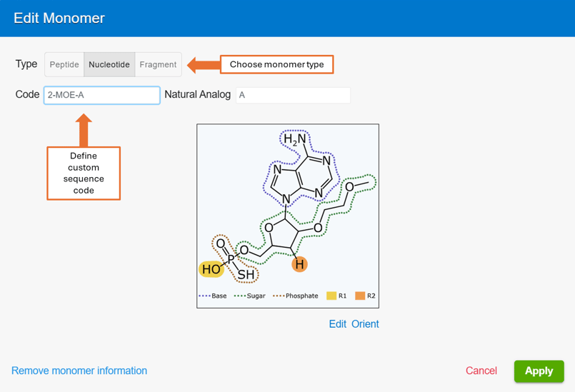This screenshot has height=392, width=575.
Task: Select the Fragment monomer type
Action: 158,64
